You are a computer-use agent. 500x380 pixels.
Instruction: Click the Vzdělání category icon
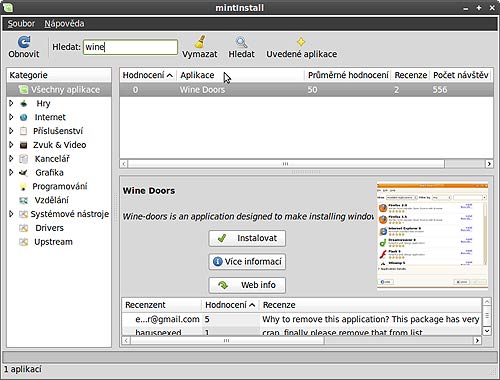click(23, 200)
